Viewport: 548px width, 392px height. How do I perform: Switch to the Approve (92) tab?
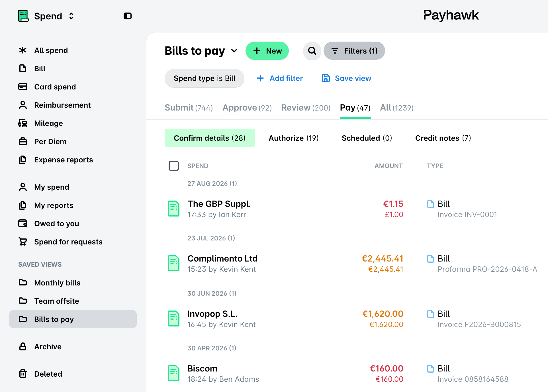click(247, 108)
